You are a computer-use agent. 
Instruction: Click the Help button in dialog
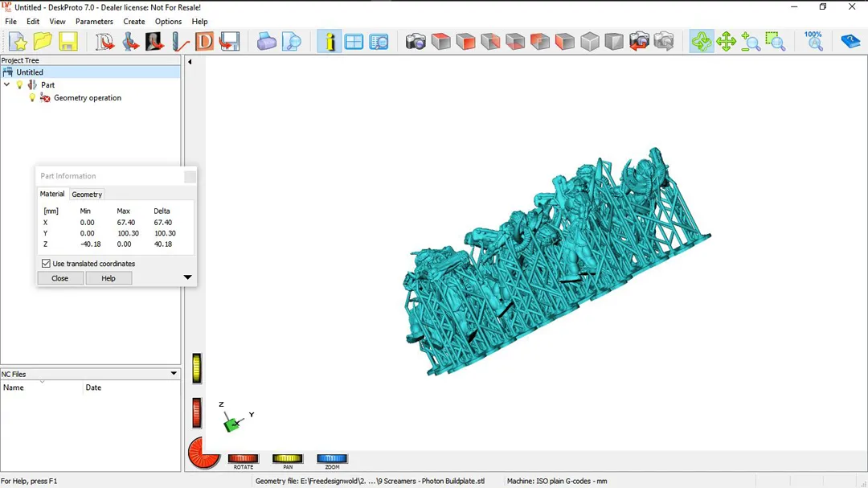tap(108, 278)
